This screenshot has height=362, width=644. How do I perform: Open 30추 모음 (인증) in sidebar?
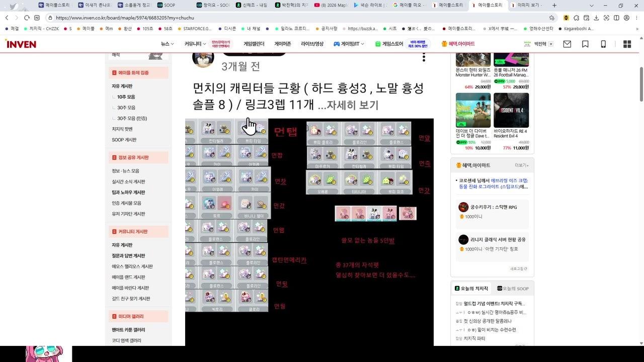tap(132, 119)
